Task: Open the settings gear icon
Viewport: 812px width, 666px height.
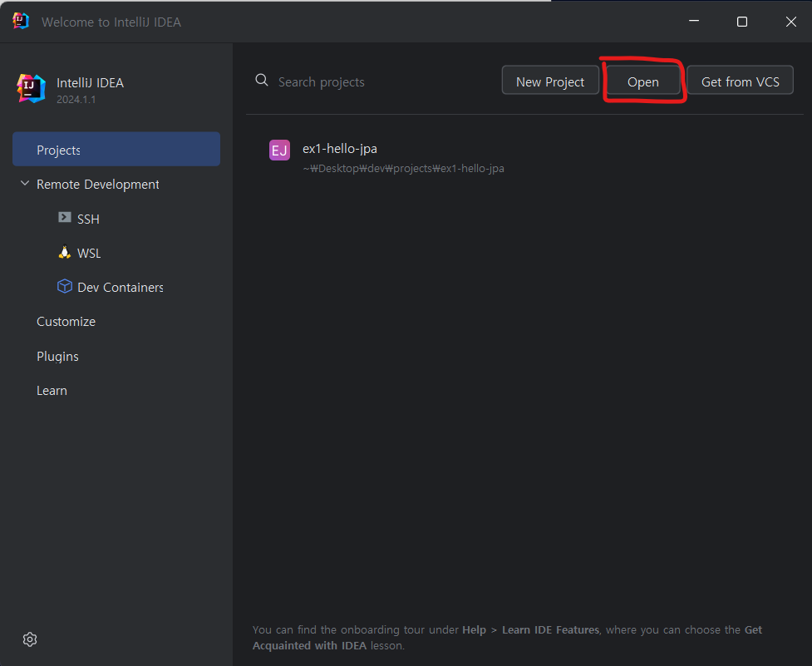Action: point(30,639)
